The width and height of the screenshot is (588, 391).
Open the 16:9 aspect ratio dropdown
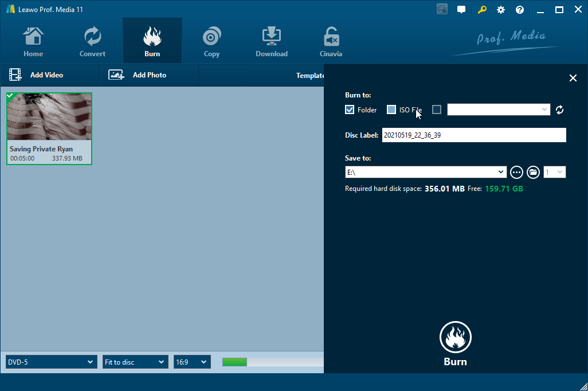tap(191, 362)
